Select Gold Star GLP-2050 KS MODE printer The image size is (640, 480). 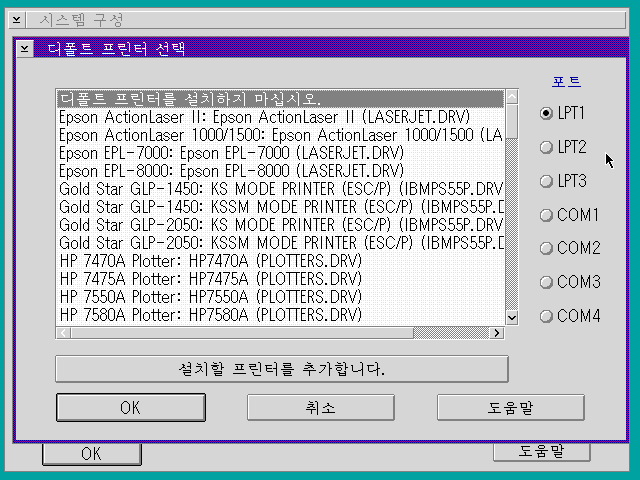[280, 225]
